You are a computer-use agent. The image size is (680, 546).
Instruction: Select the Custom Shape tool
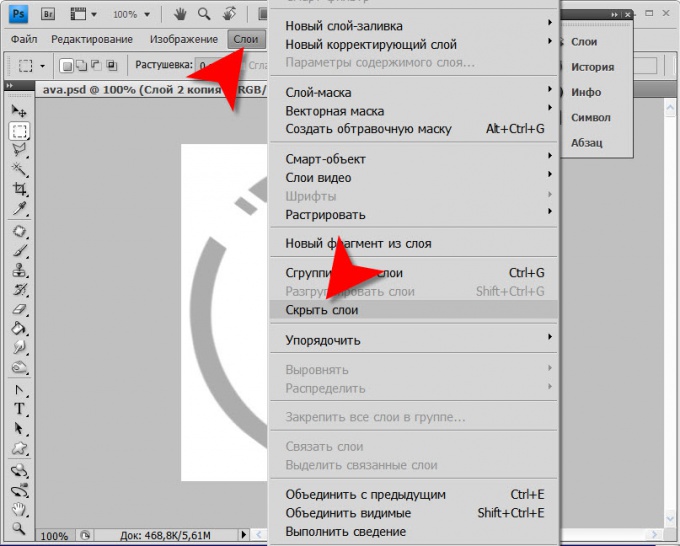pyautogui.click(x=19, y=448)
